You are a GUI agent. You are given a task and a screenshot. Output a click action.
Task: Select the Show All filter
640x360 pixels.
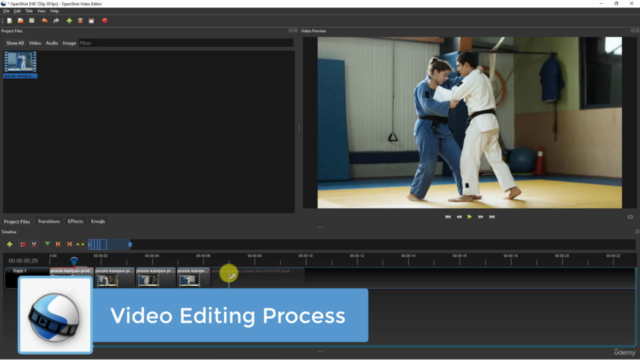[15, 43]
